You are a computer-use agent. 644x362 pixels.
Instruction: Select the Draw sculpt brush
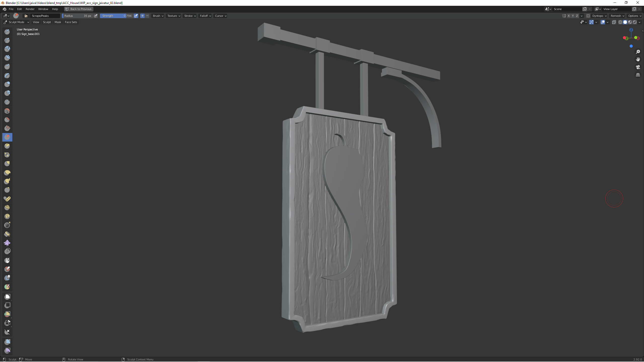click(7, 32)
